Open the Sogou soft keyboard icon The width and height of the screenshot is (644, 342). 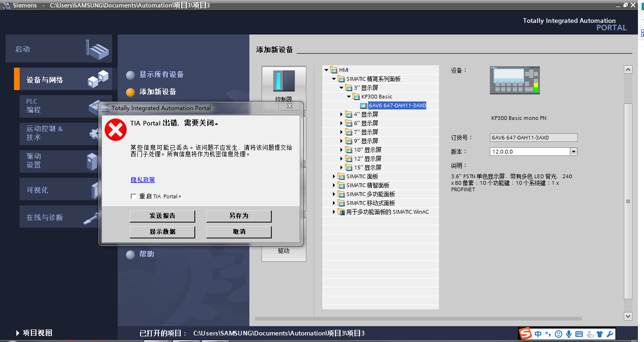coord(579,334)
